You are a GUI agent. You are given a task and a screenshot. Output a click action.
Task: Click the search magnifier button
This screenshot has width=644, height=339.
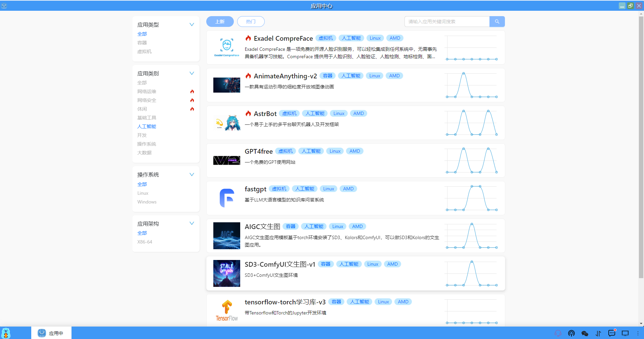point(497,22)
